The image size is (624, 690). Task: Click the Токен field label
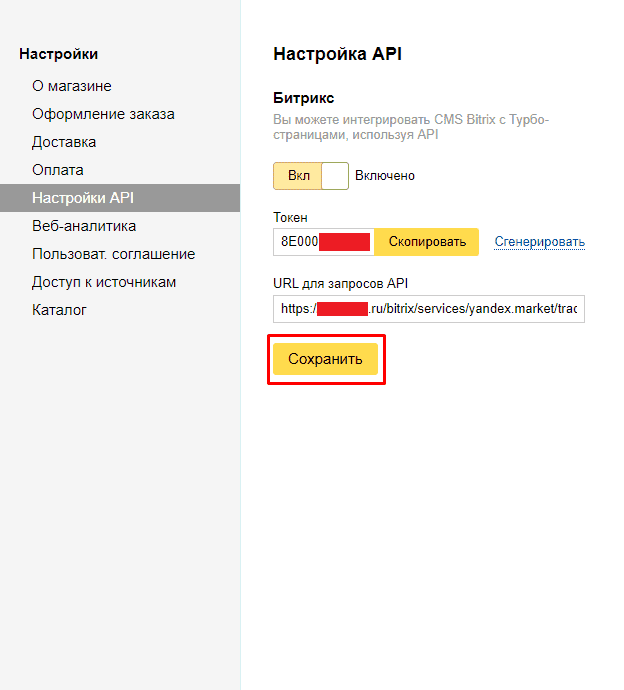tap(290, 217)
